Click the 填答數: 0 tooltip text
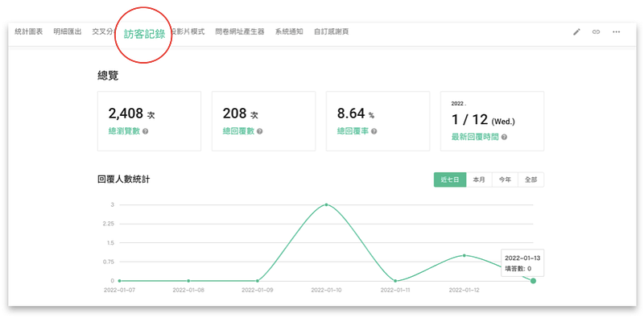 click(x=518, y=269)
